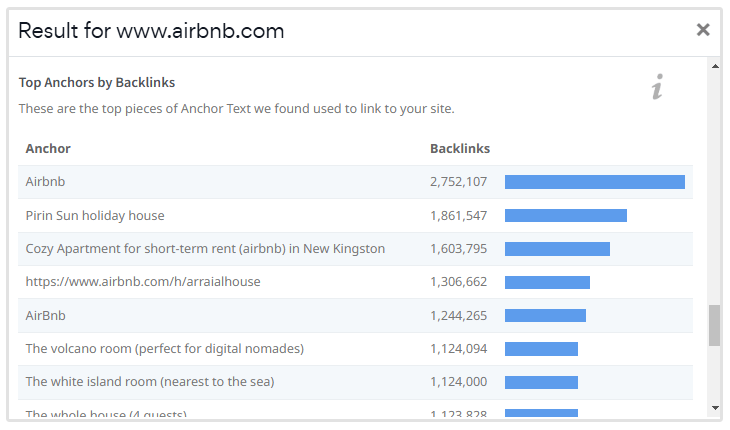The image size is (730, 430).
Task: Select the AirBnb anchor with 1,244,265 backlinks
Action: [x=45, y=315]
